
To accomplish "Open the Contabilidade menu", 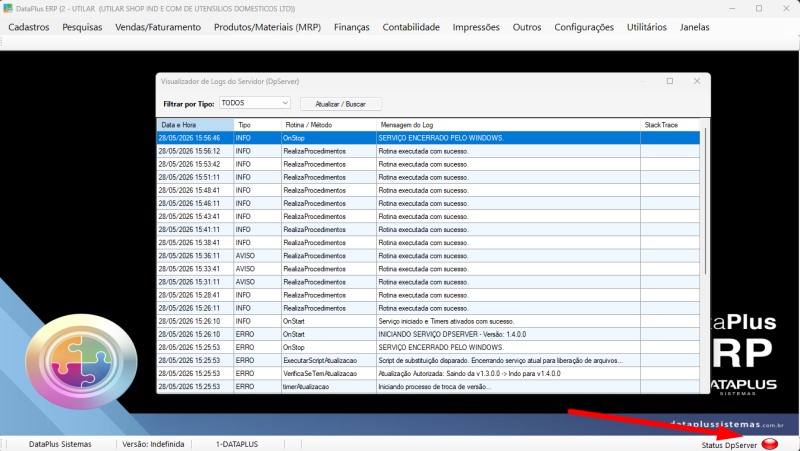I will pyautogui.click(x=411, y=27).
